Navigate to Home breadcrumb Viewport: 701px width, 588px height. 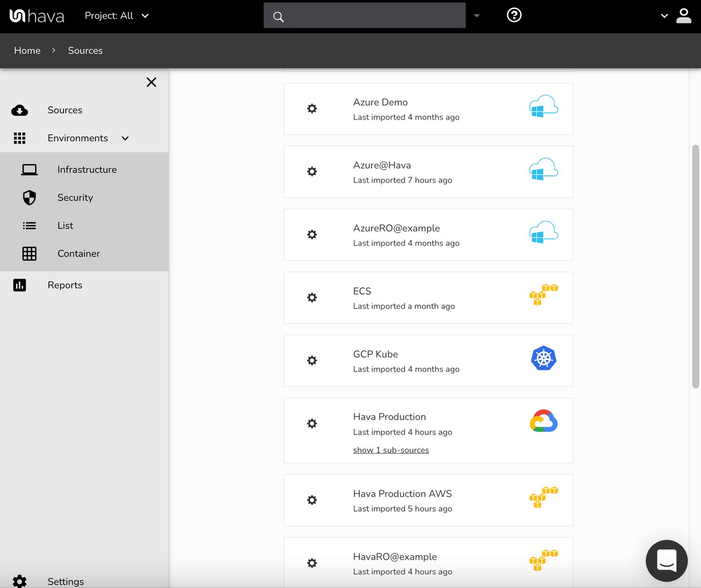pyautogui.click(x=27, y=50)
